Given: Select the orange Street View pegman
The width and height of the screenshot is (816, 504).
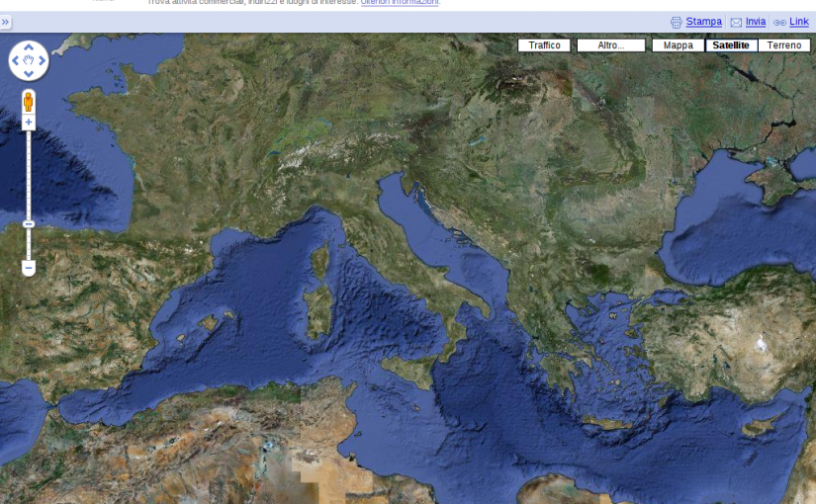Looking at the screenshot, I should pyautogui.click(x=29, y=102).
